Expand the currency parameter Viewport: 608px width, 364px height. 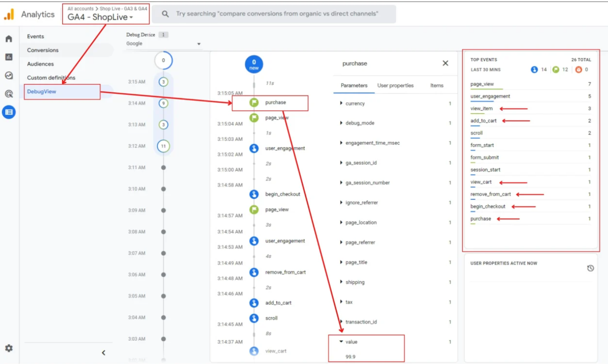coord(355,104)
